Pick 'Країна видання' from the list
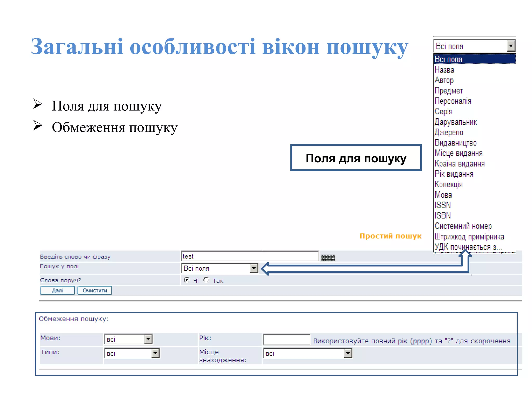 pyautogui.click(x=474, y=163)
